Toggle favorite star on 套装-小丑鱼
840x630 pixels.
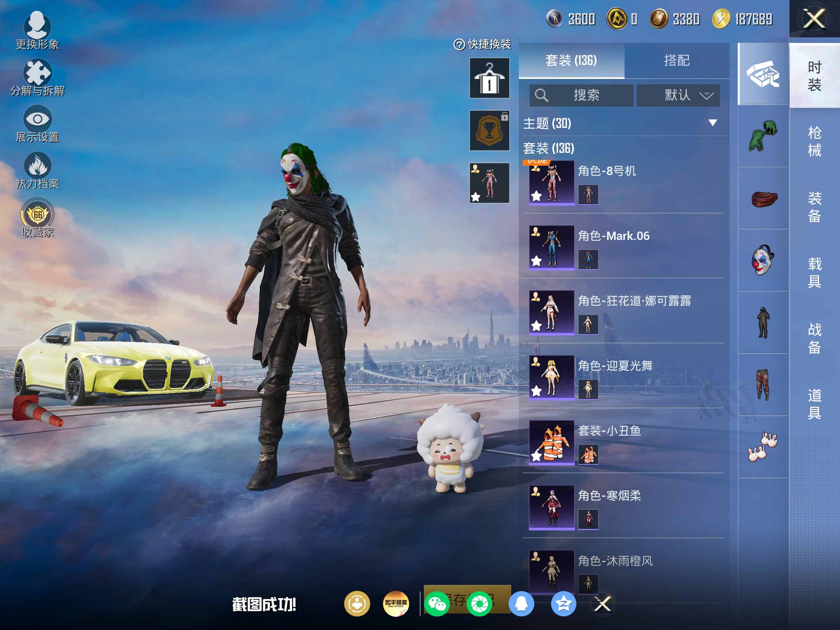537,456
